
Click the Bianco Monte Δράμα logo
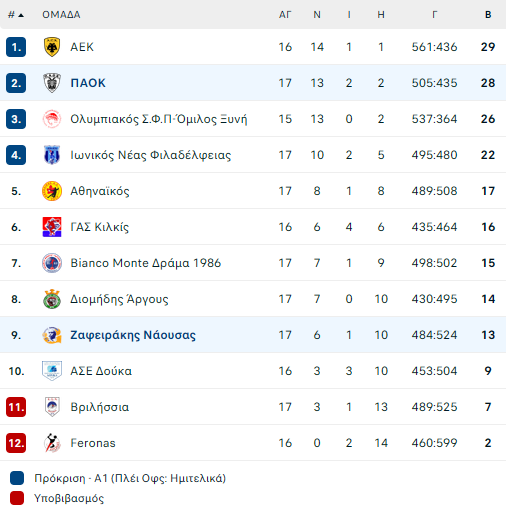[x=52, y=263]
